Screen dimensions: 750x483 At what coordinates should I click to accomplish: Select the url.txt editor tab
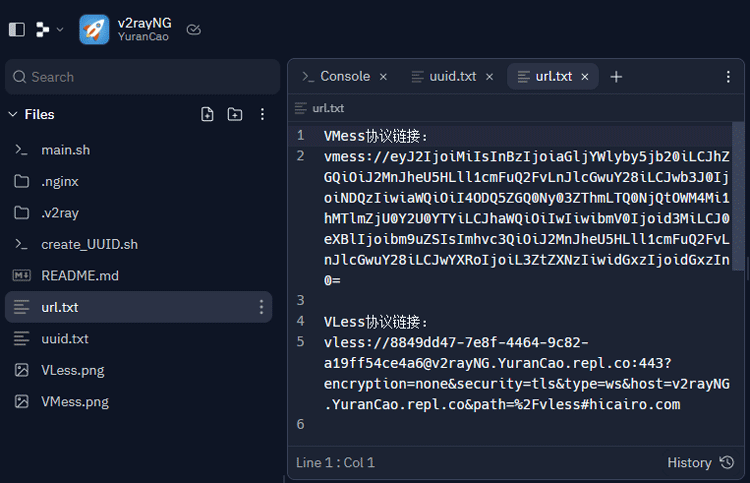553,77
